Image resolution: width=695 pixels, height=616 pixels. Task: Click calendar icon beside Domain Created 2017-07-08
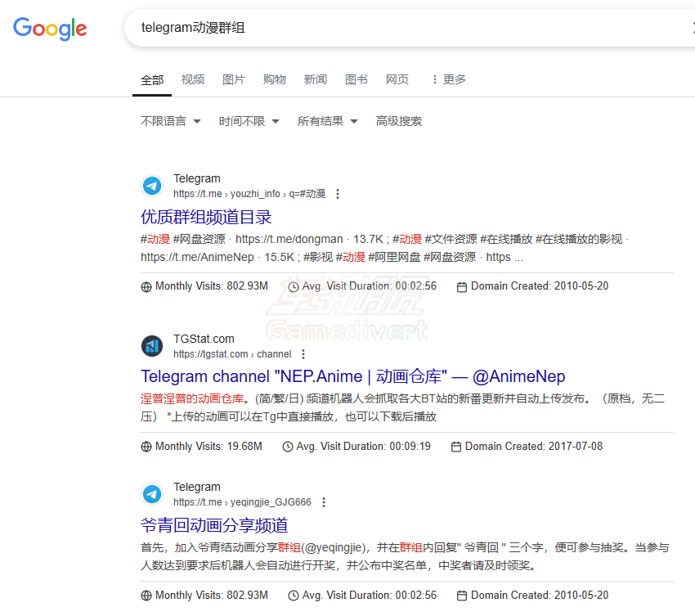(456, 447)
